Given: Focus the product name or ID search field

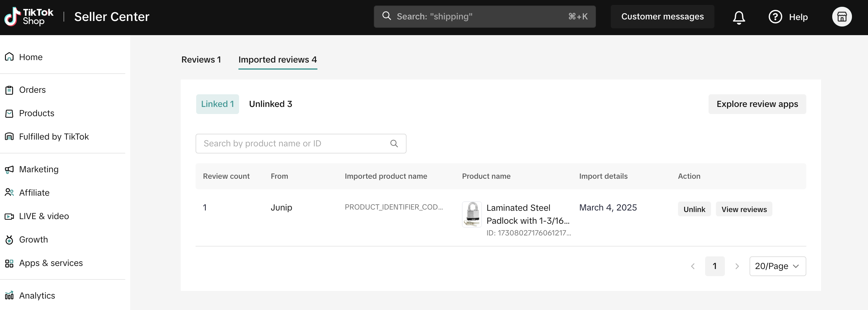Looking at the screenshot, I should coord(293,144).
